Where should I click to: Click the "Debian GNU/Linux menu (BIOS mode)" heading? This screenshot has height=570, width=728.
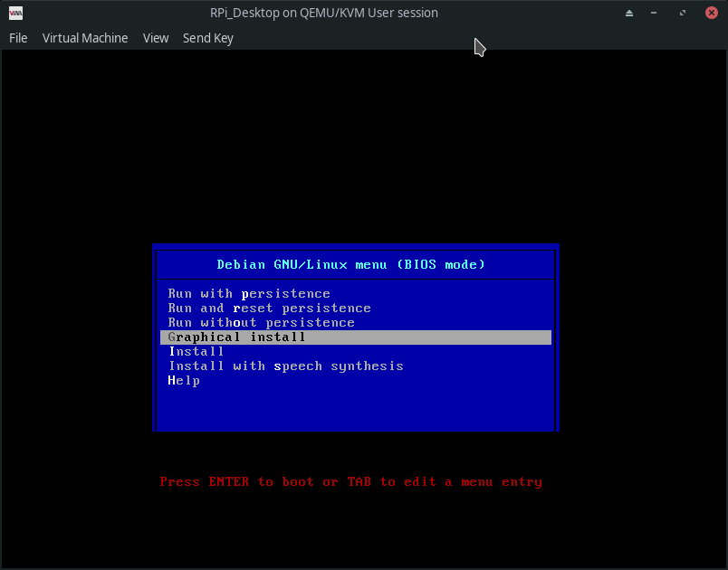pyautogui.click(x=351, y=265)
